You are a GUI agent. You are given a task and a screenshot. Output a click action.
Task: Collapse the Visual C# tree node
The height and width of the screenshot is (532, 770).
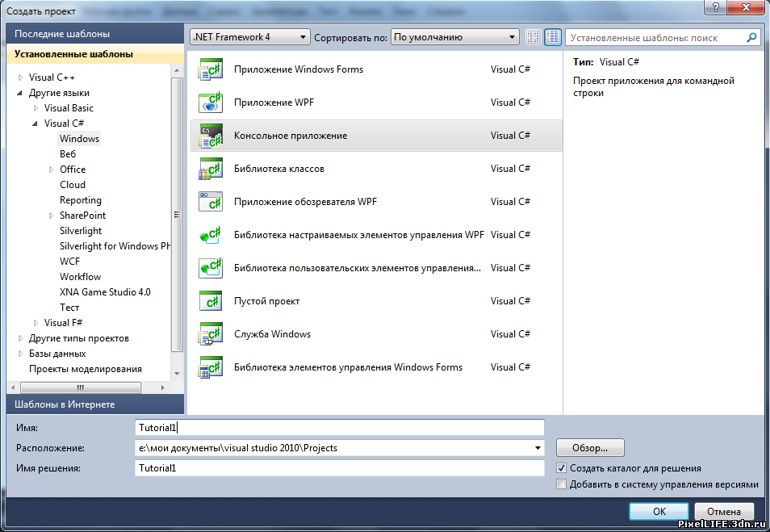click(x=36, y=124)
